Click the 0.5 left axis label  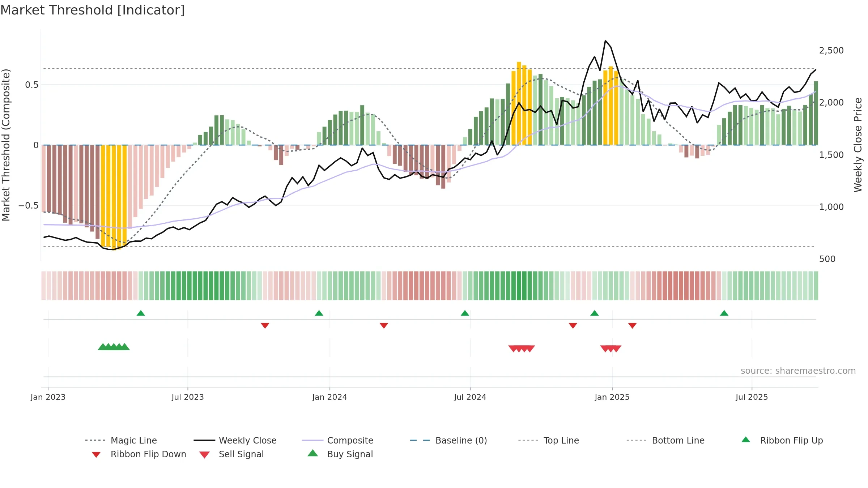click(31, 85)
